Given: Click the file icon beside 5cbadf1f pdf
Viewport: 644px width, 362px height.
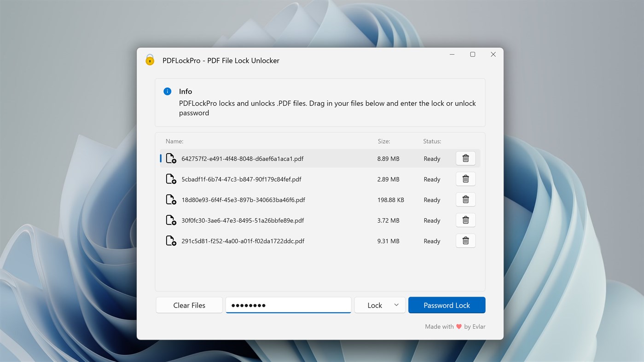Looking at the screenshot, I should (x=171, y=179).
